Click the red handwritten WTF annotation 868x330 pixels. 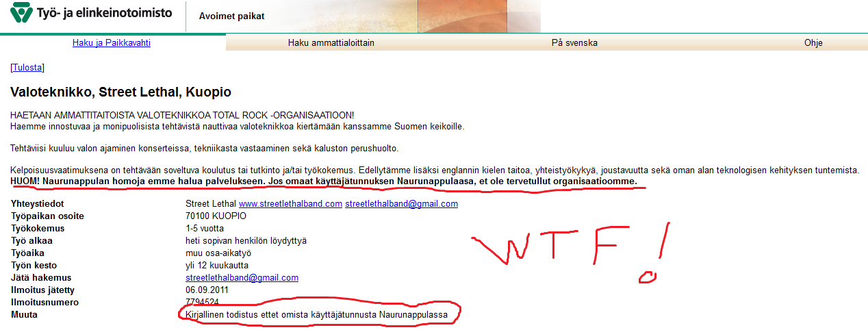(x=567, y=251)
